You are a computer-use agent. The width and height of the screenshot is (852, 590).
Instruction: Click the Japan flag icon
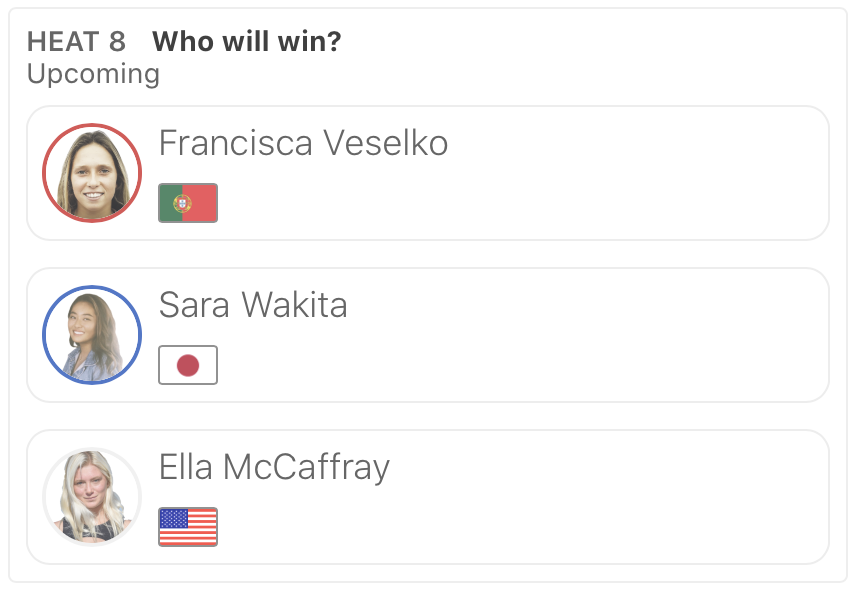point(188,365)
